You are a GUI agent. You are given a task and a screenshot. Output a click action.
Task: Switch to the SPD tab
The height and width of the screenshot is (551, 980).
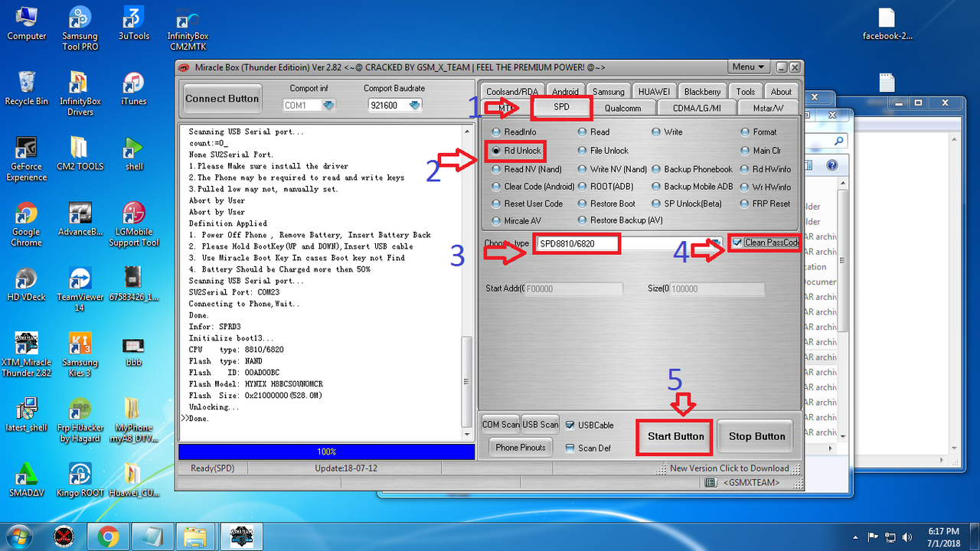(x=561, y=107)
